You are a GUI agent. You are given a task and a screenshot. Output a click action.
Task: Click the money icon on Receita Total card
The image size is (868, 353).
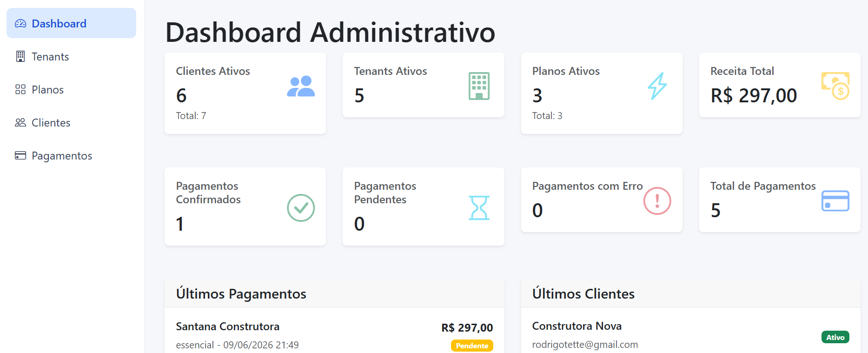(835, 86)
